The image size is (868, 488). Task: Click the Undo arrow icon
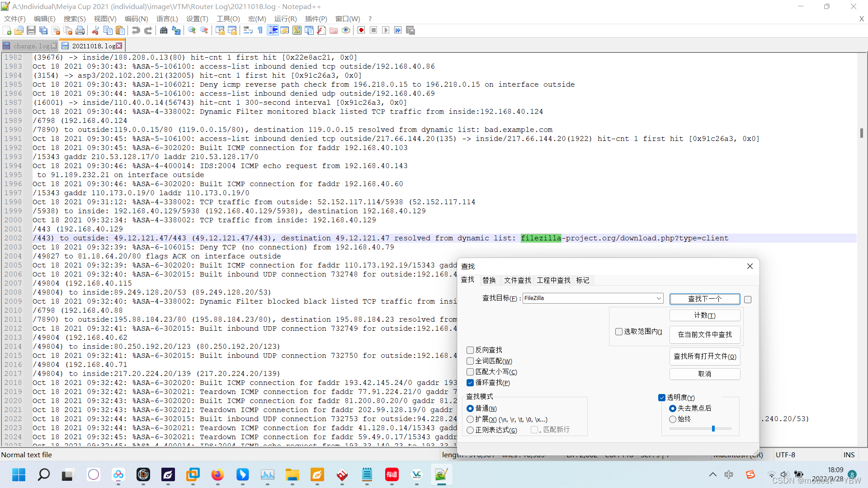(x=136, y=30)
